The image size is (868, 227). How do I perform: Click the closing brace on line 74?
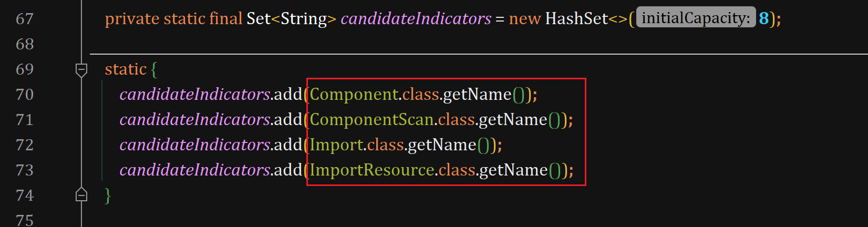click(108, 195)
